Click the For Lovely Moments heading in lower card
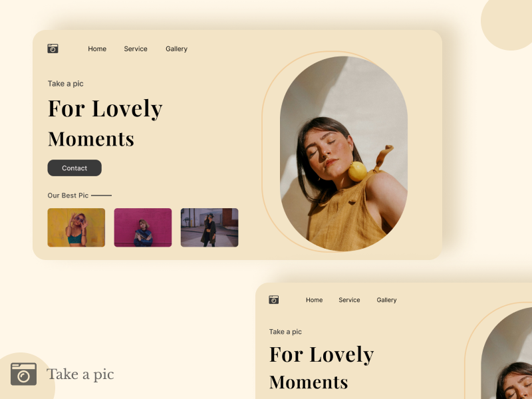This screenshot has width=532, height=399. click(x=321, y=368)
